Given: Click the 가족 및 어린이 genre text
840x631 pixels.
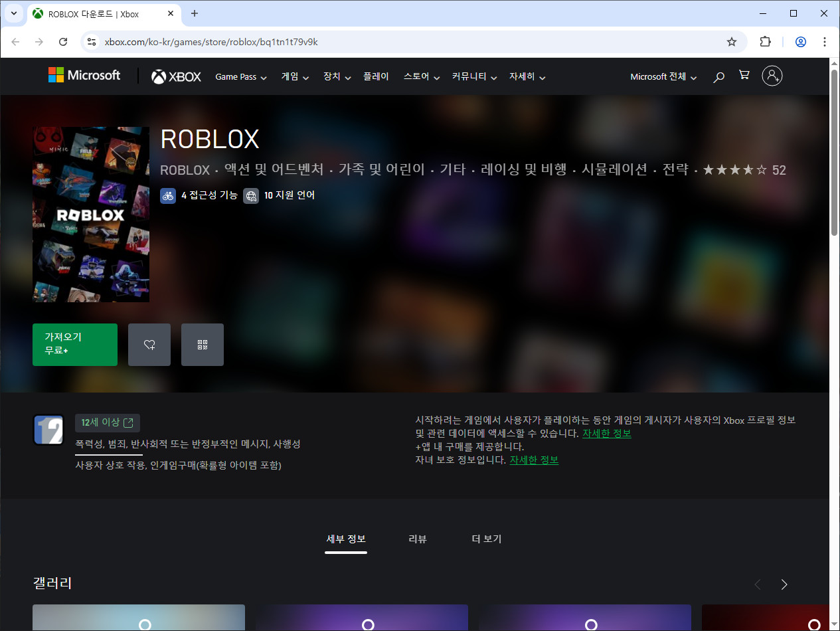Looking at the screenshot, I should (381, 170).
